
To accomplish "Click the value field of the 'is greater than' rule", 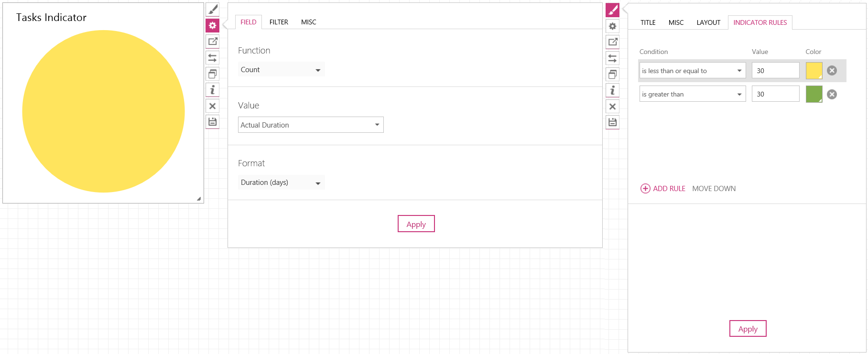I will [776, 94].
